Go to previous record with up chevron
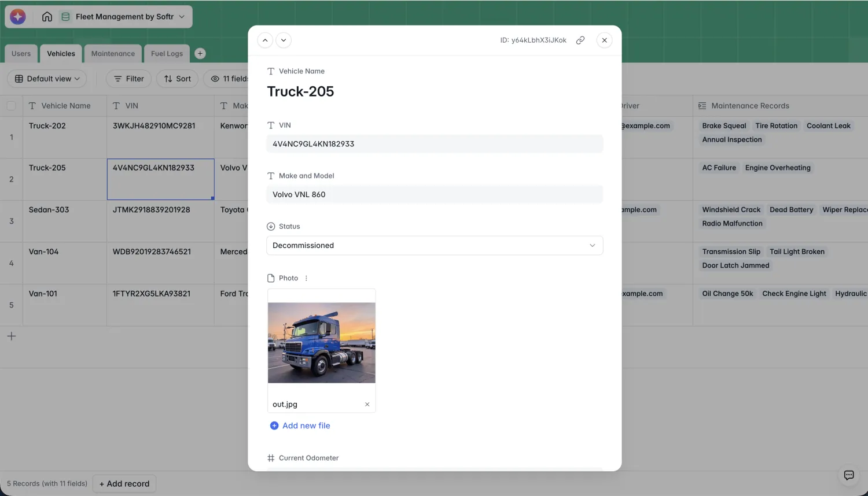 pos(265,40)
